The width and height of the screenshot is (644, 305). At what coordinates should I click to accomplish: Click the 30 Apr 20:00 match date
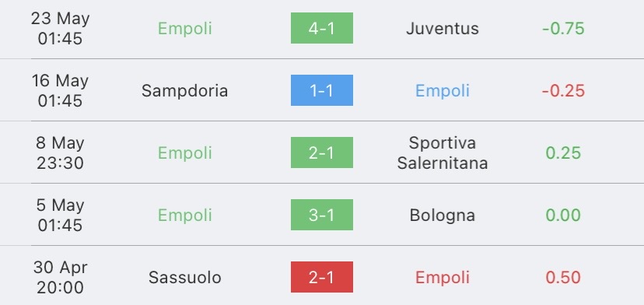click(60, 277)
